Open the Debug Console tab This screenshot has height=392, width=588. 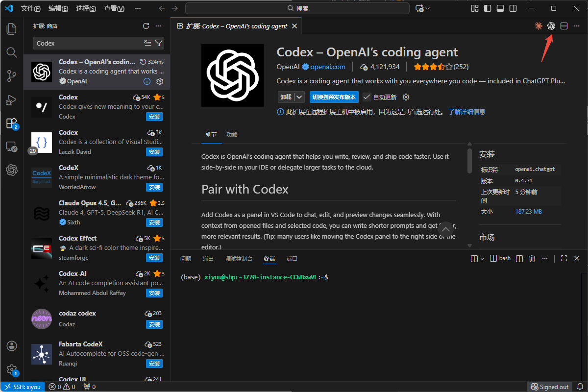239,258
